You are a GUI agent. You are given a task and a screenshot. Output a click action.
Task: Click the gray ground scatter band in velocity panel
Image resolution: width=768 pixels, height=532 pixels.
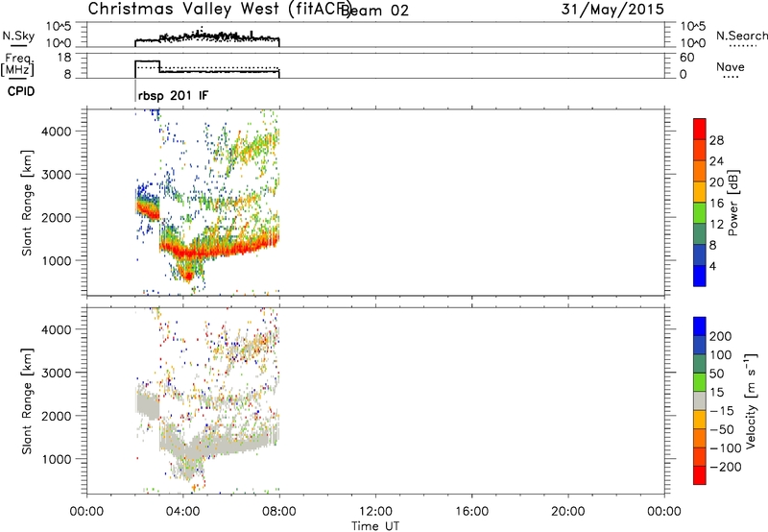221,446
